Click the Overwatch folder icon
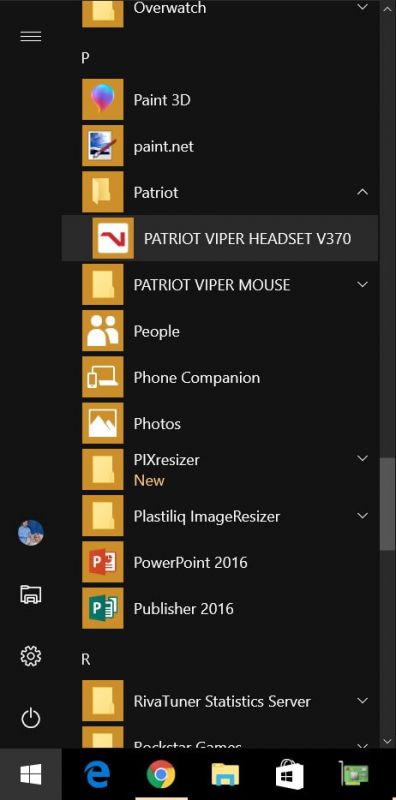 coord(103,14)
